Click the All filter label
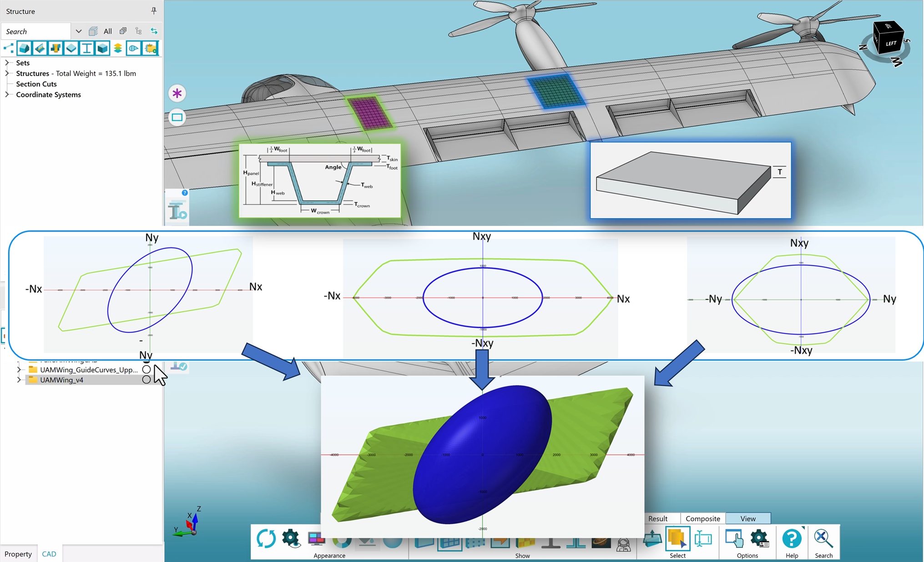This screenshot has width=924, height=562. point(108,31)
